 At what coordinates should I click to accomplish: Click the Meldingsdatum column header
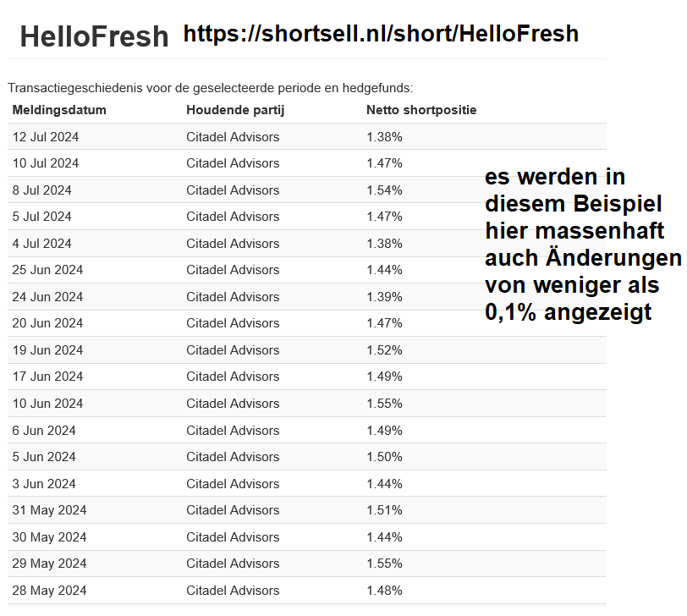[x=59, y=110]
